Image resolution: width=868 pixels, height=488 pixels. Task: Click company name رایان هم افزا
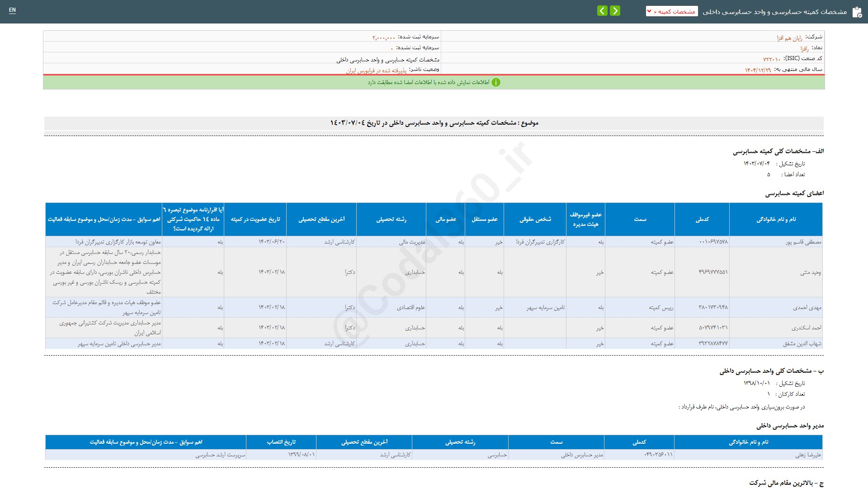click(789, 38)
